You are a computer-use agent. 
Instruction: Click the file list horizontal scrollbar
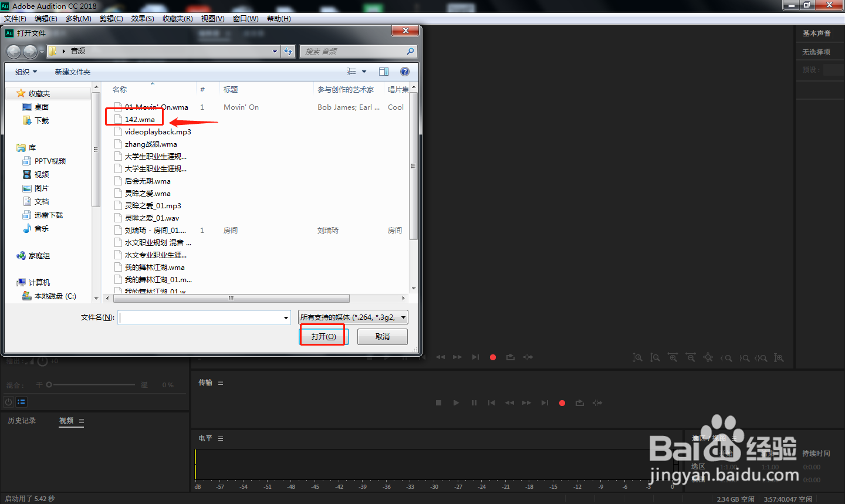(231, 298)
